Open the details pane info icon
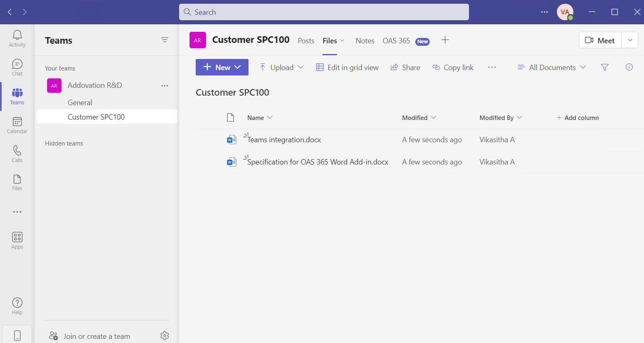The width and height of the screenshot is (644, 343). click(x=629, y=67)
